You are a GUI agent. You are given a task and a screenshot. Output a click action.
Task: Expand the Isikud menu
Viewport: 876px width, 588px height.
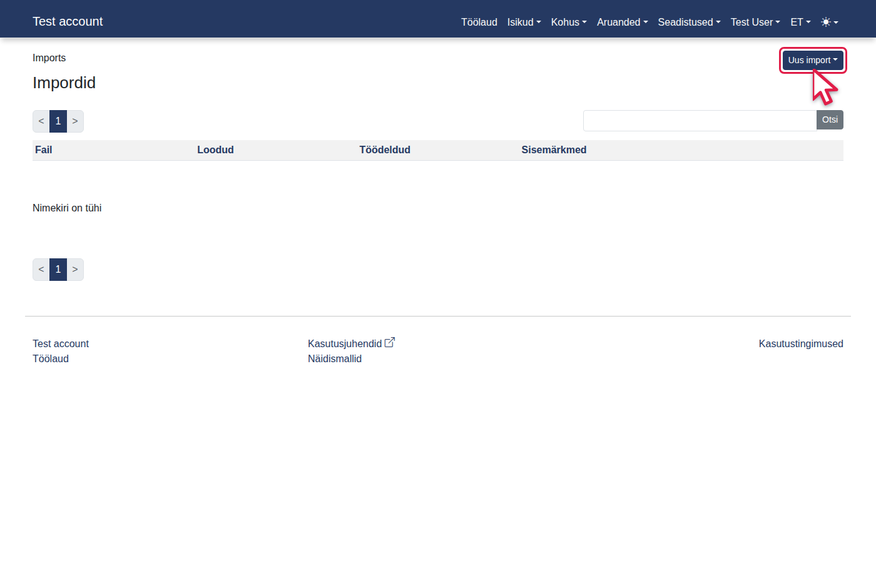point(524,22)
